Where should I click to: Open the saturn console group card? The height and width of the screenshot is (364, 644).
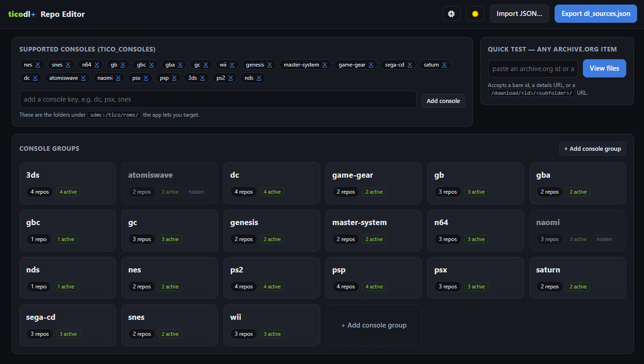(578, 278)
